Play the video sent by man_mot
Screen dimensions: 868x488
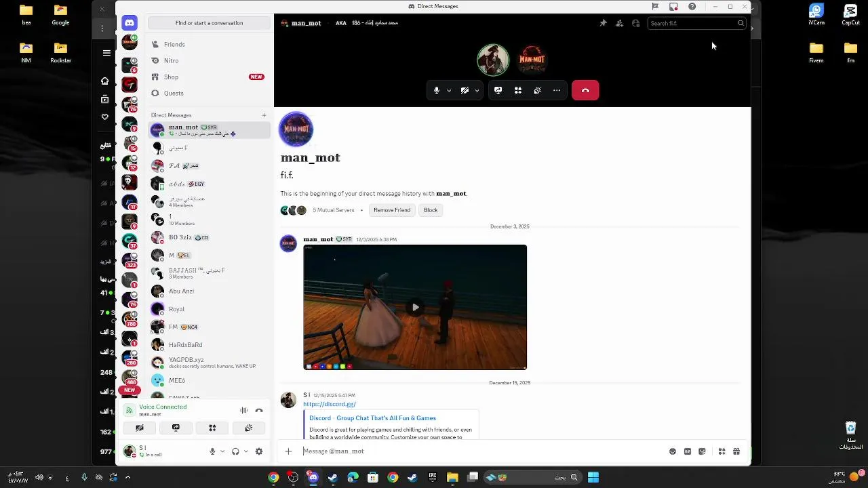(x=415, y=307)
